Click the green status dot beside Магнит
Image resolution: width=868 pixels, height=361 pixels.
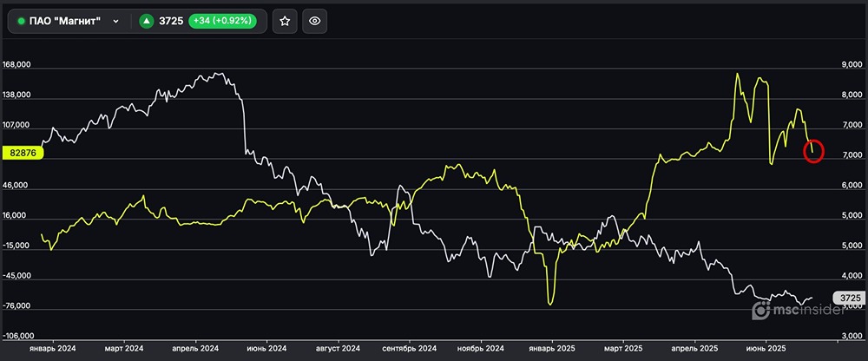click(x=21, y=22)
